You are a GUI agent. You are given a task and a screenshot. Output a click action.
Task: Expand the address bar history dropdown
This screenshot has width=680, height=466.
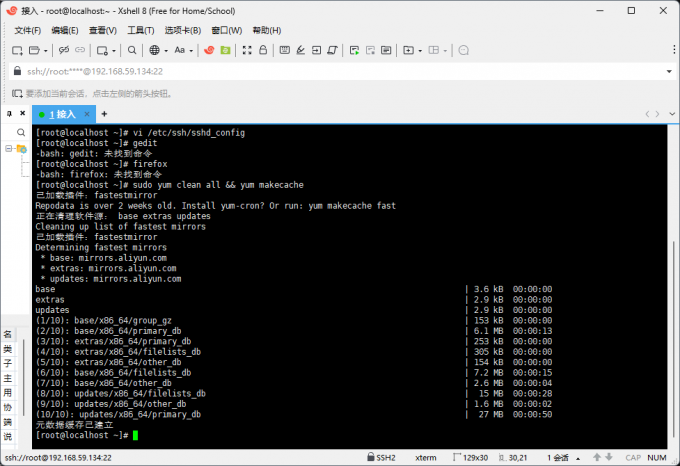(669, 72)
